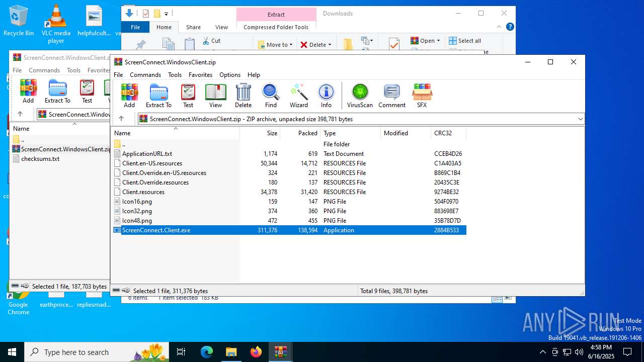Open File Explorer from the taskbar
This screenshot has height=362, width=644.
point(231,352)
